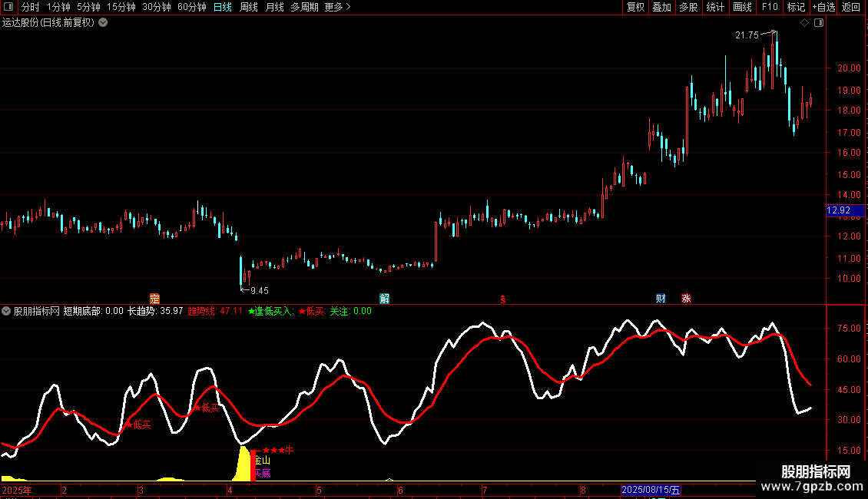The image size is (868, 499).
Task: Toggle the right side panel icon
Action: 819,23
